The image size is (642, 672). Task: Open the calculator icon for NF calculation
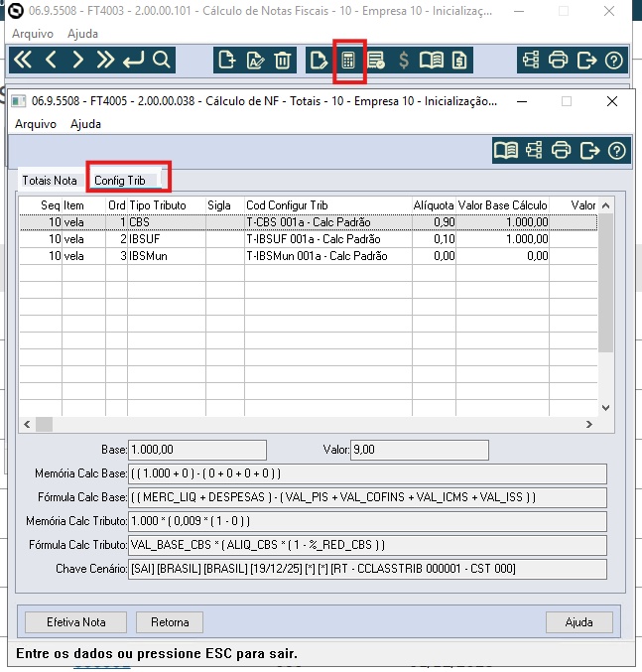pos(348,61)
